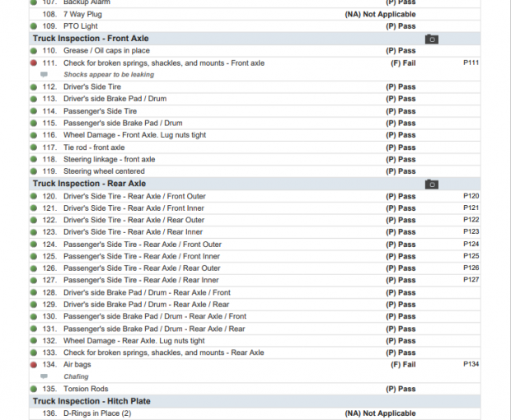The width and height of the screenshot is (511, 420).
Task: Open photo link P127
Action: tap(471, 280)
